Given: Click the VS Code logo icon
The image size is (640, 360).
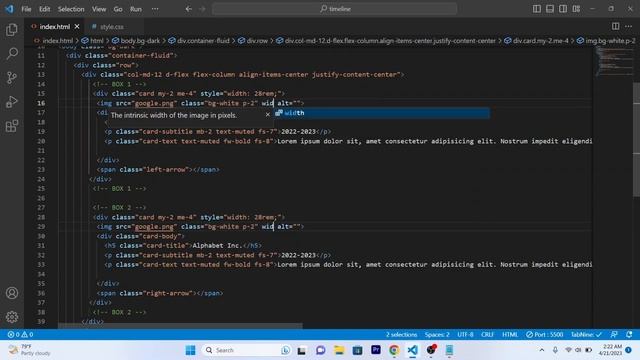Looking at the screenshot, I should pos(9,9).
